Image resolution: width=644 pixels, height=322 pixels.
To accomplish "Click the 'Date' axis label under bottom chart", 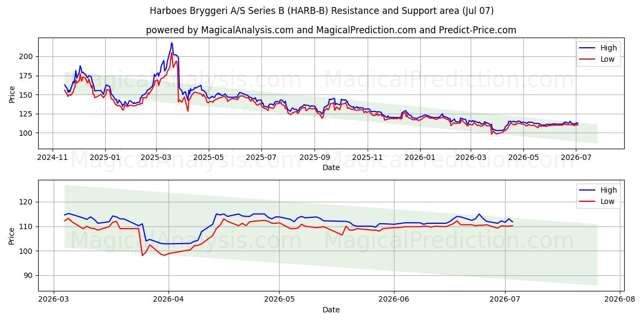I will [x=331, y=310].
